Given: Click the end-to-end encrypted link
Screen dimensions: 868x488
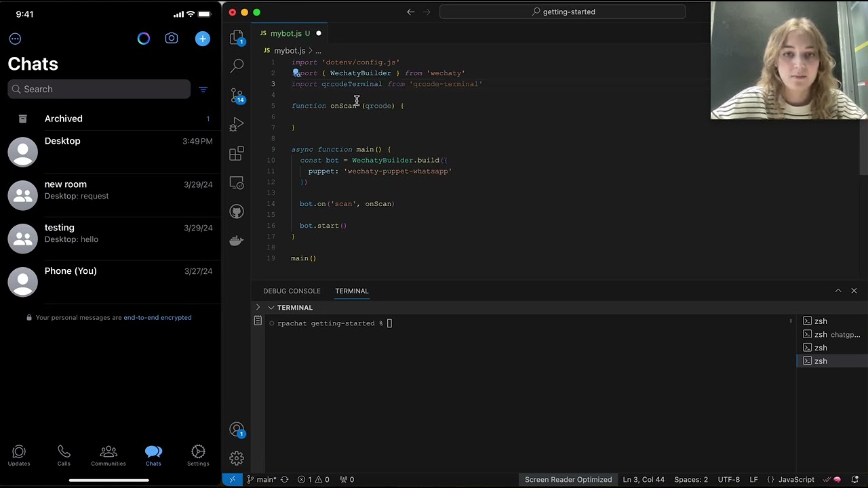Looking at the screenshot, I should (x=157, y=317).
